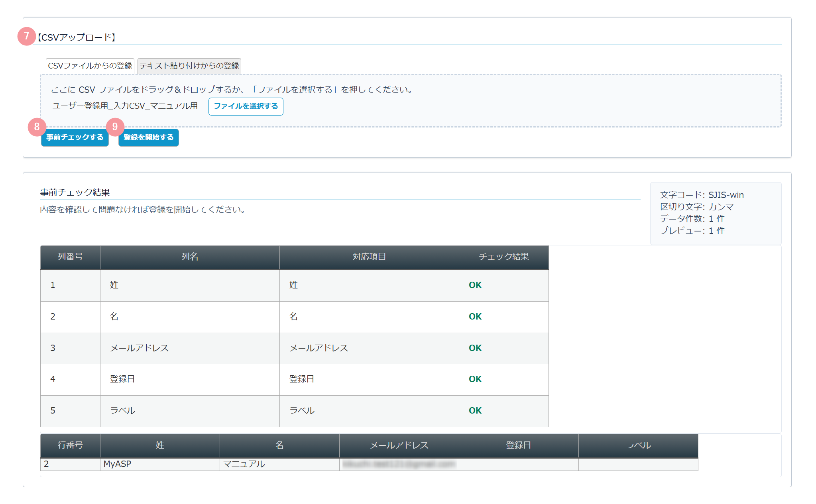816x504 pixels.
Task: Click the blurred email address cell
Action: click(399, 464)
